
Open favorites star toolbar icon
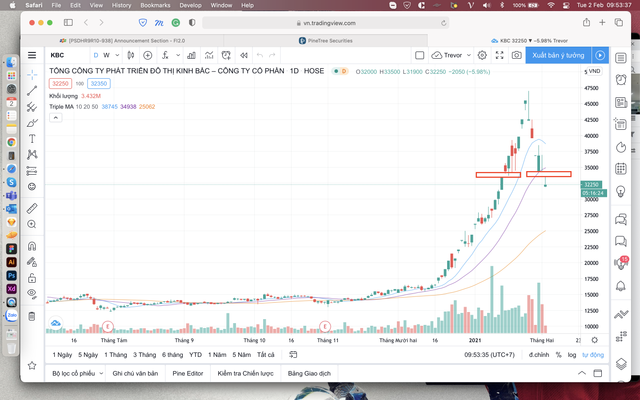32,365
